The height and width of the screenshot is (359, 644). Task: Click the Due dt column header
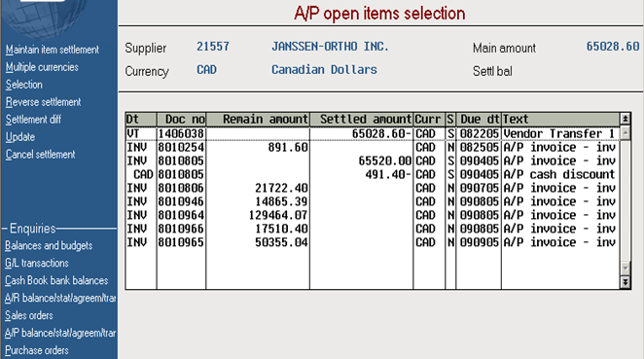click(x=479, y=119)
